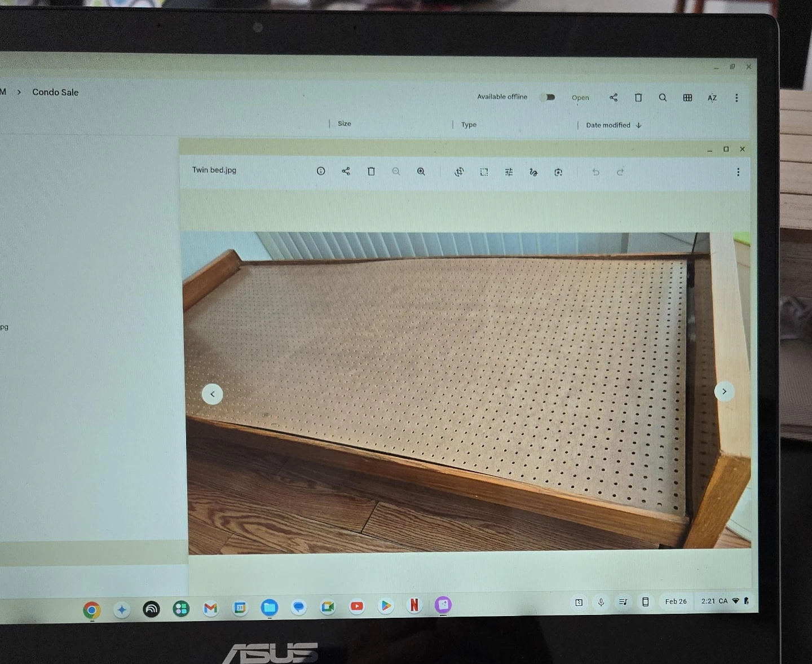The height and width of the screenshot is (664, 812).
Task: Open Google Calendar from the shelf
Action: 240,608
